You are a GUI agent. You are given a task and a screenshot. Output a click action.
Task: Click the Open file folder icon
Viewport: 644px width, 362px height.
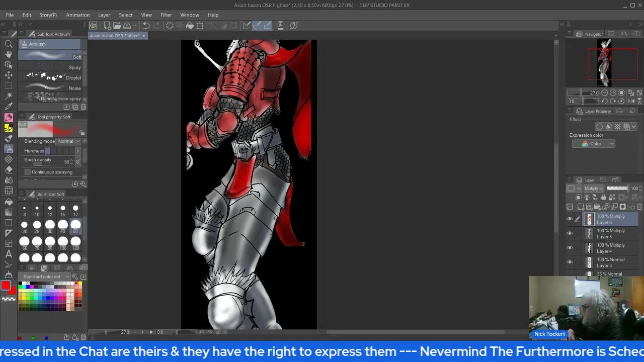[x=117, y=25]
